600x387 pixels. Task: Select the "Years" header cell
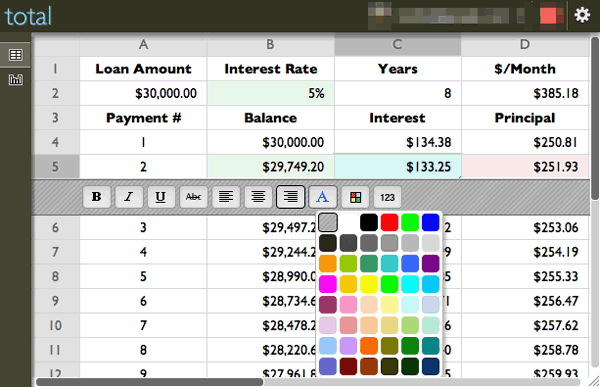[x=398, y=69]
